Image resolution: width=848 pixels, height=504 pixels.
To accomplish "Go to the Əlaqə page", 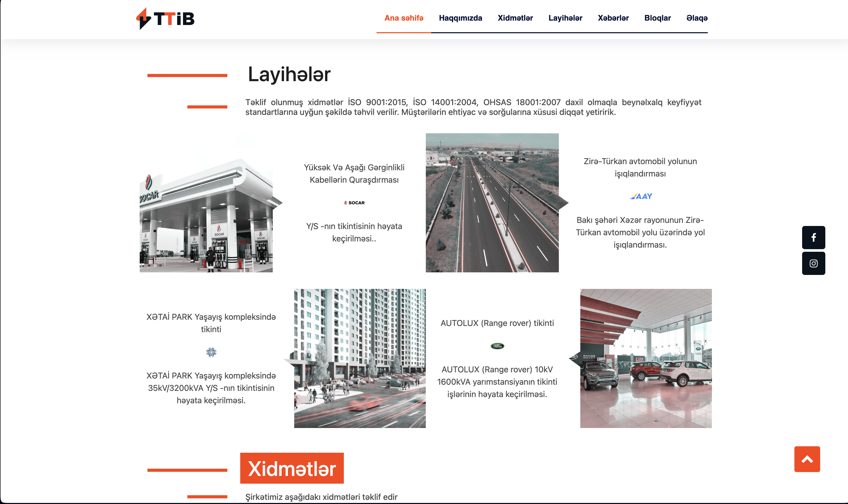I will [x=697, y=18].
